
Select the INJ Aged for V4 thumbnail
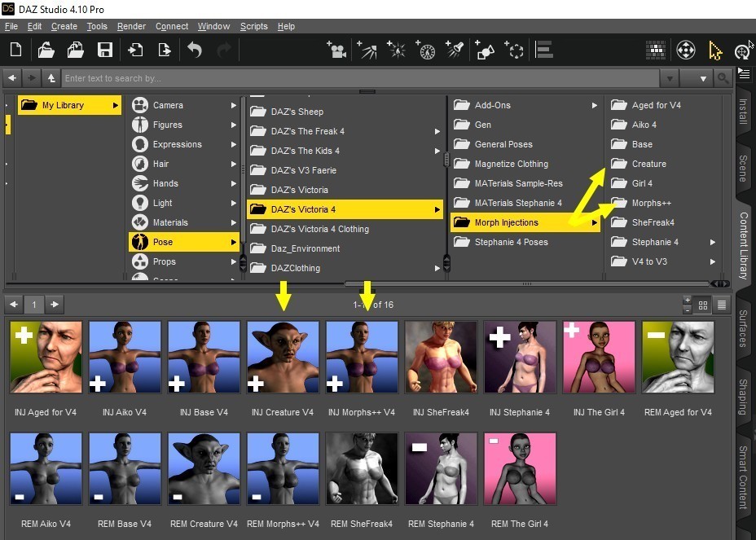[46, 358]
